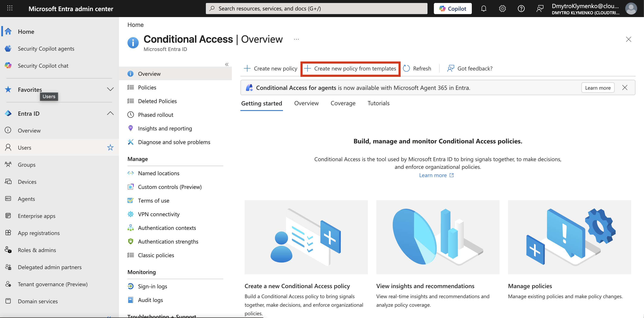Viewport: 644px width, 318px height.
Task: Click the Insights and reporting lightbulb icon
Action: 130,128
